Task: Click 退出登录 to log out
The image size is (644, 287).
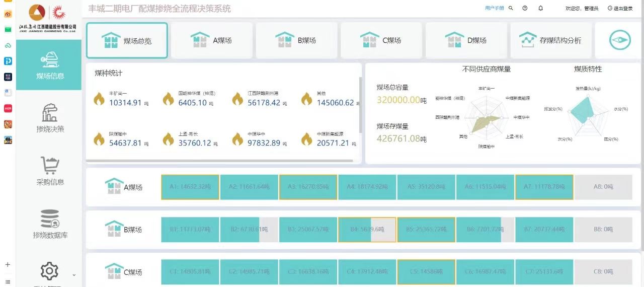Action: point(620,9)
